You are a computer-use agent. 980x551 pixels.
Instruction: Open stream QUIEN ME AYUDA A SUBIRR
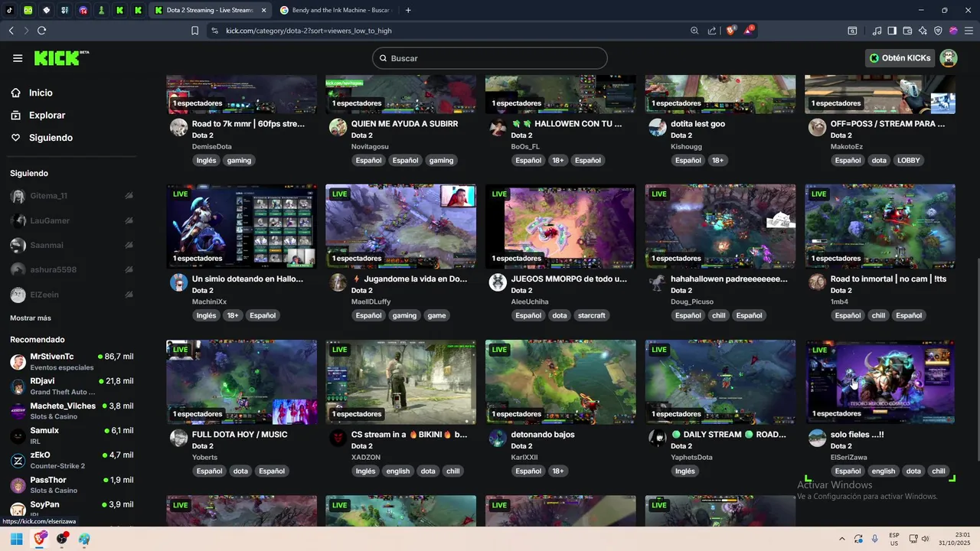[x=404, y=123]
